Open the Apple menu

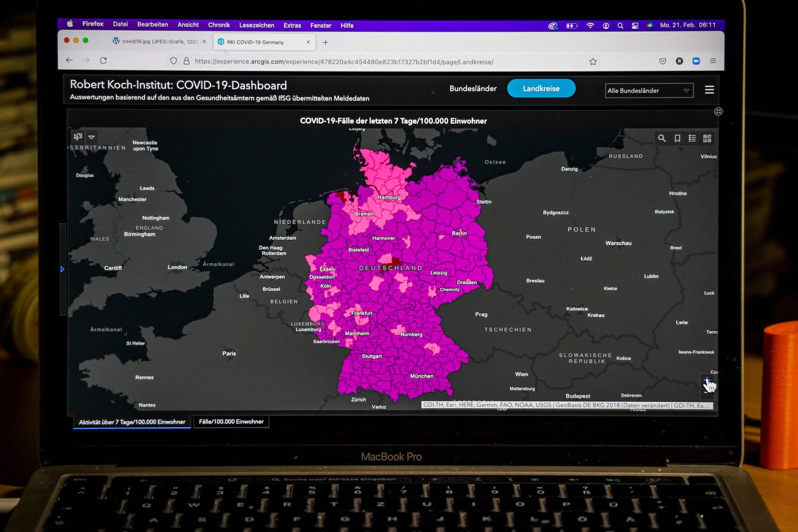69,24
